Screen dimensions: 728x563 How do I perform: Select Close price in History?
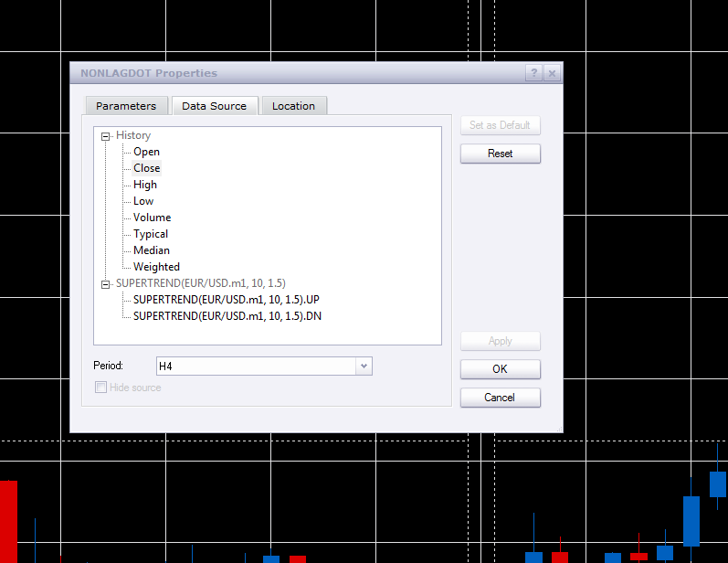tap(147, 168)
